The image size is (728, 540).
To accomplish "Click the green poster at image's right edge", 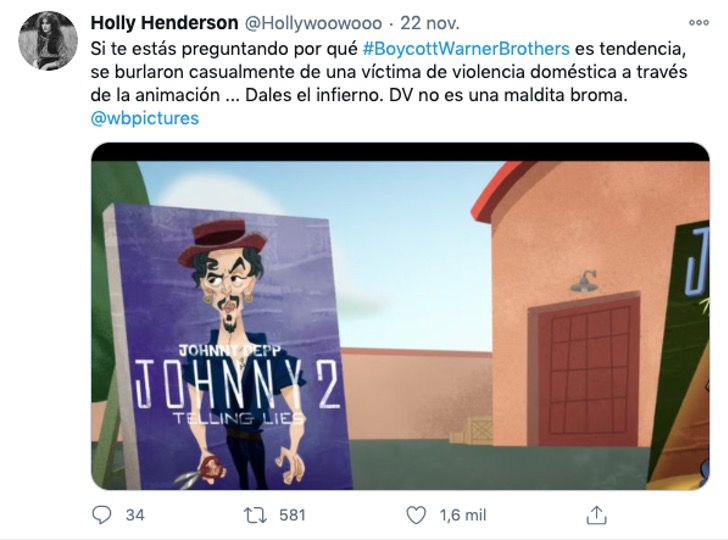I will click(679, 355).
